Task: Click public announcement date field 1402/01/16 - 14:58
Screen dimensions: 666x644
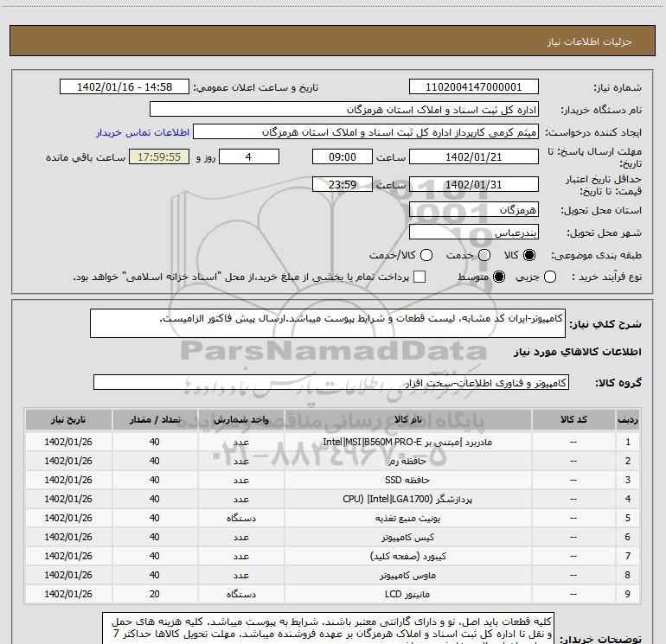Action: [x=125, y=87]
